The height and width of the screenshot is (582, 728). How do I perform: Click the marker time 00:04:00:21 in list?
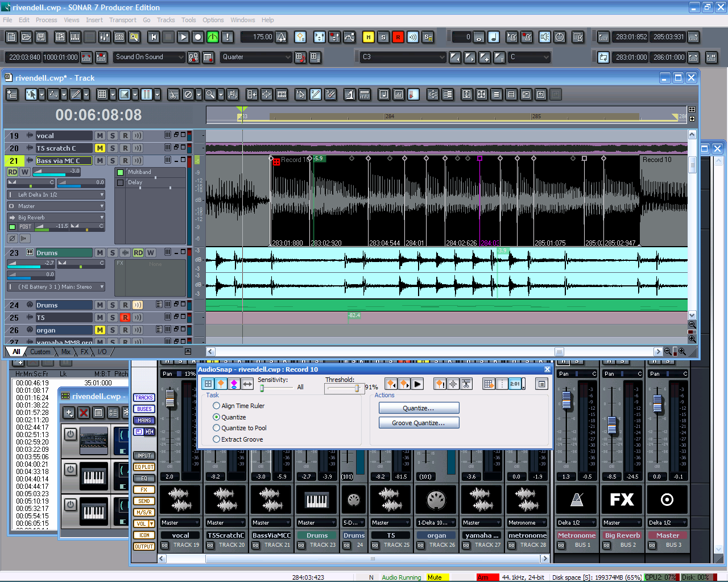pyautogui.click(x=32, y=464)
